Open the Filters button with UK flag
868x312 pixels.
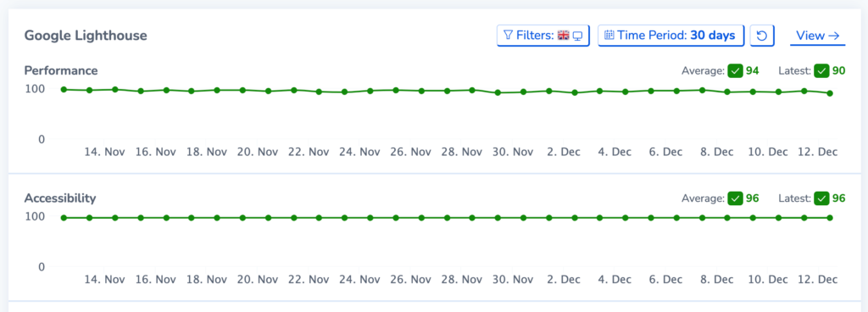point(543,36)
